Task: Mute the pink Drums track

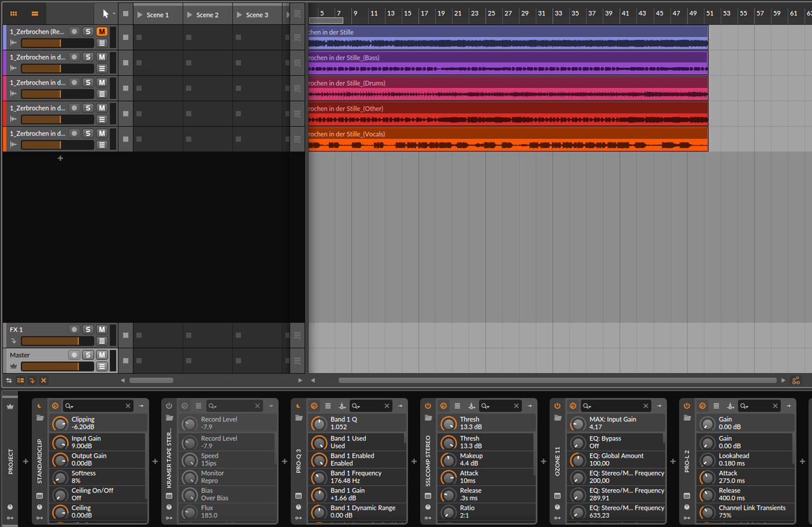Action: (101, 83)
